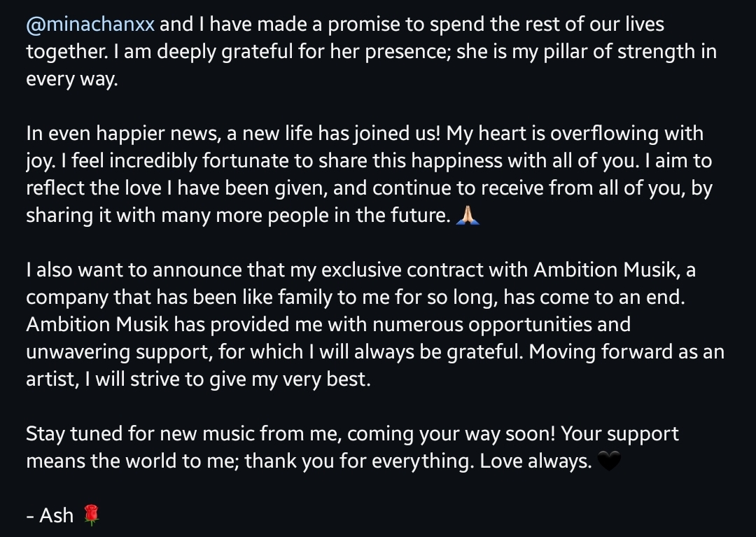Click the phrase 'has come to an end.'
Image resolution: width=756 pixels, height=537 pixels.
pos(594,297)
